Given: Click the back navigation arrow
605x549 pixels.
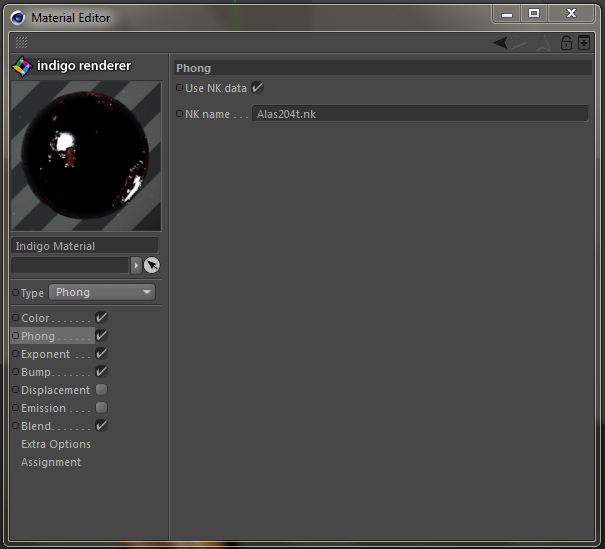Looking at the screenshot, I should 500,43.
